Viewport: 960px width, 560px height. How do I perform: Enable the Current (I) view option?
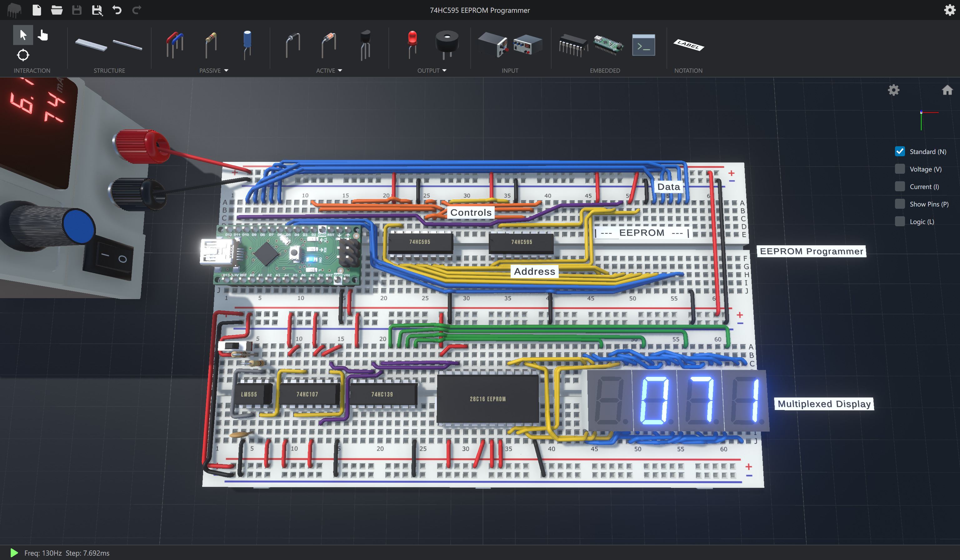point(900,186)
